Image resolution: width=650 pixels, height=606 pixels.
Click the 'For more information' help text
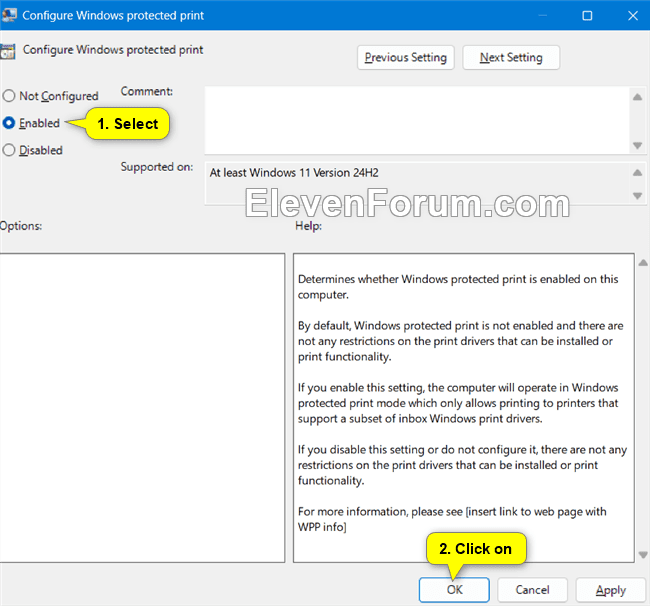pyautogui.click(x=452, y=519)
